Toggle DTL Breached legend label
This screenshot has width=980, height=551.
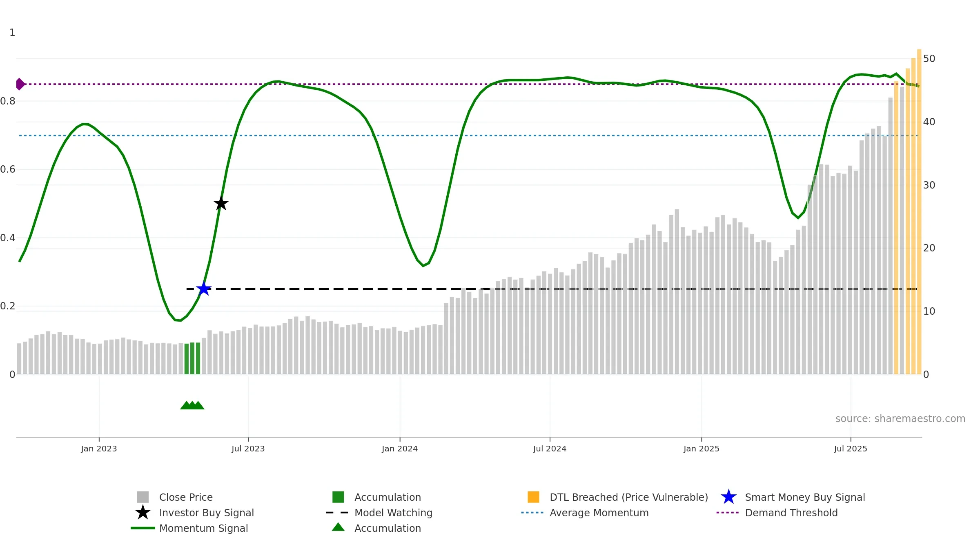click(x=628, y=497)
